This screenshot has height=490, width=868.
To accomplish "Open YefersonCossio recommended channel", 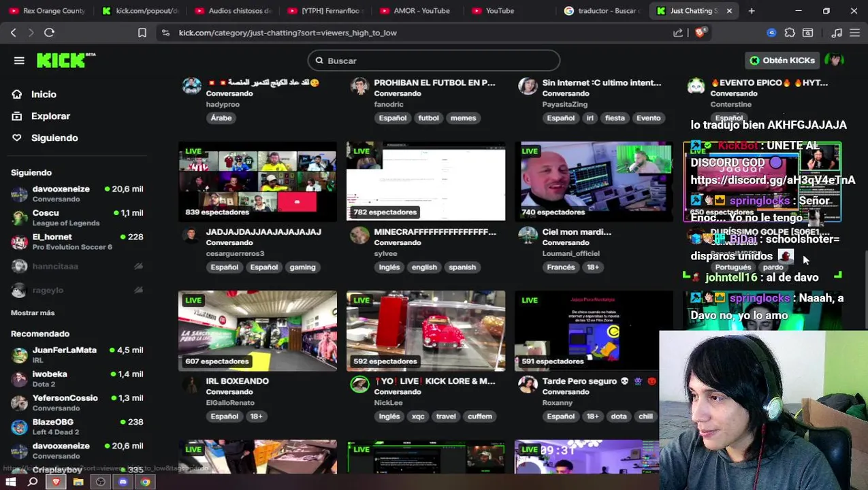I will (78, 403).
